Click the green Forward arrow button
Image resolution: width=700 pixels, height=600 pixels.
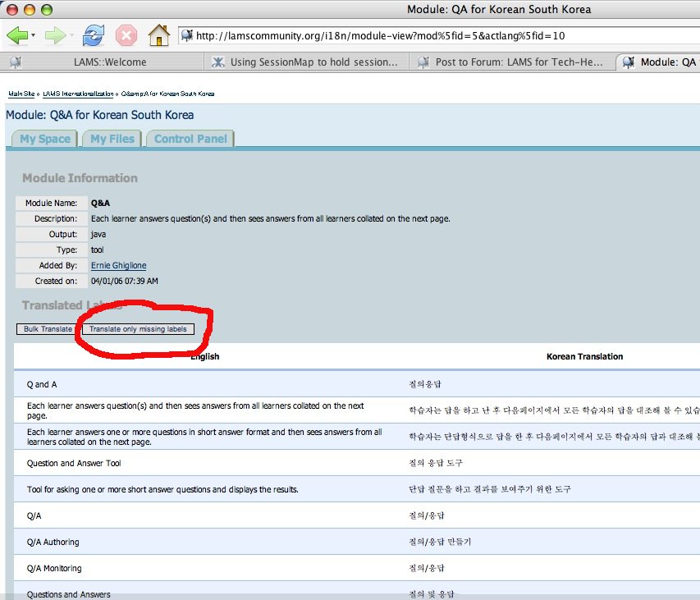(x=54, y=35)
